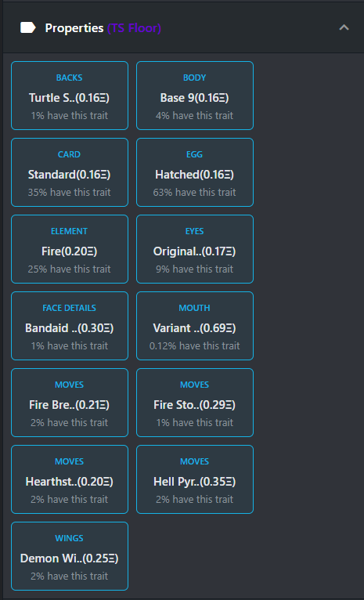Click the '35% have this trait' text
The width and height of the screenshot is (364, 600).
coord(69,192)
